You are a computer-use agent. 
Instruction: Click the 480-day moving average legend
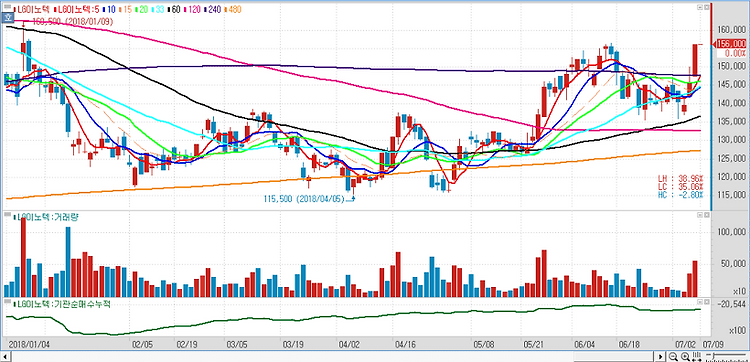pyautogui.click(x=233, y=10)
